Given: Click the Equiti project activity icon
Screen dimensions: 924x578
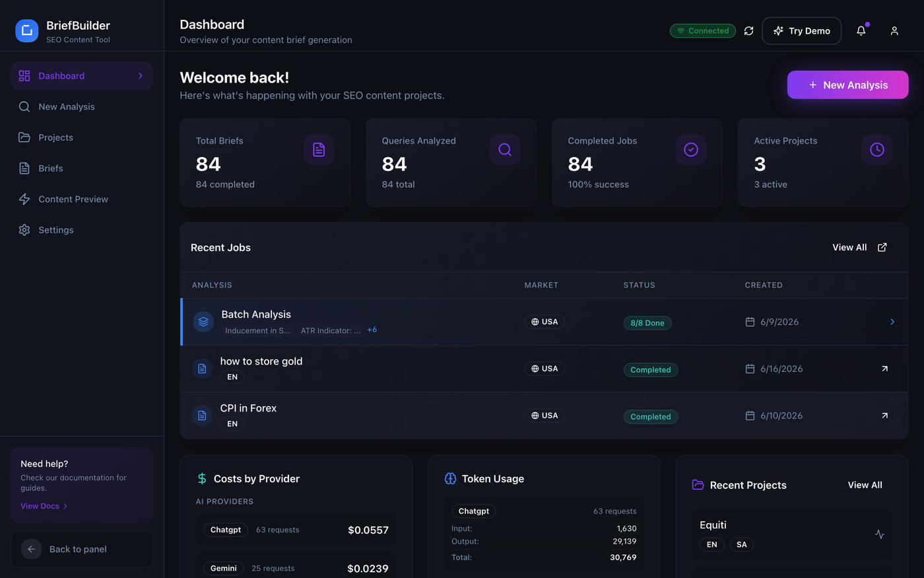Looking at the screenshot, I should (880, 534).
